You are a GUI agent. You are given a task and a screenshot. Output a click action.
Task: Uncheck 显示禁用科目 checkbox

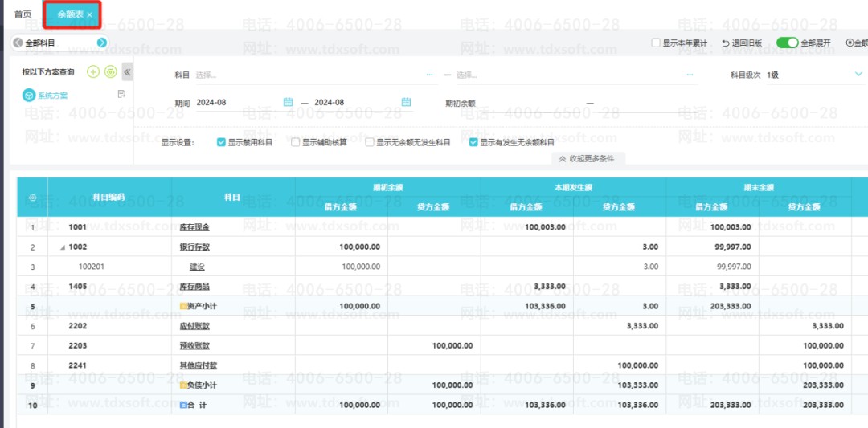[222, 142]
